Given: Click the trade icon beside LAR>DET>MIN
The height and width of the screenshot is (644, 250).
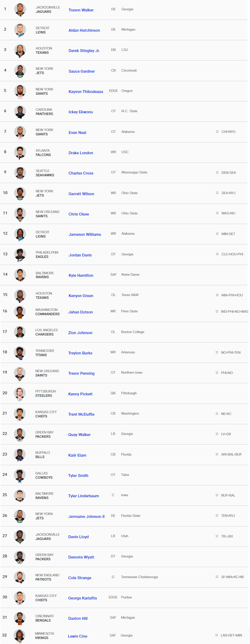Looking at the screenshot, I should [x=216, y=635].
